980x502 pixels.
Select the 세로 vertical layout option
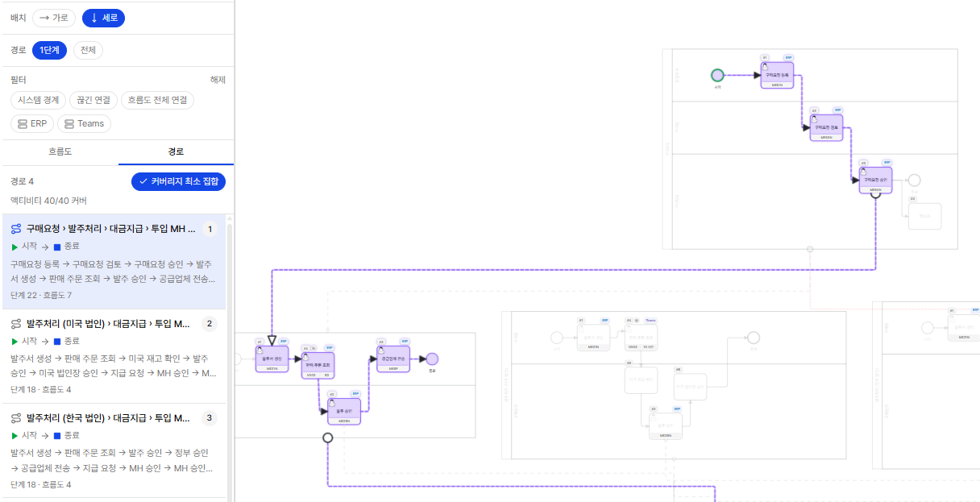[x=103, y=18]
